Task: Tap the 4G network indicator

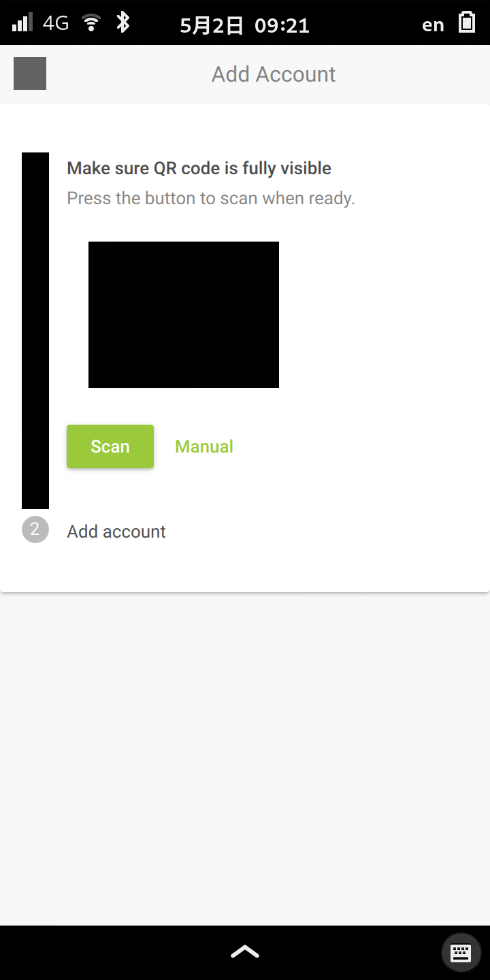Action: (x=56, y=23)
